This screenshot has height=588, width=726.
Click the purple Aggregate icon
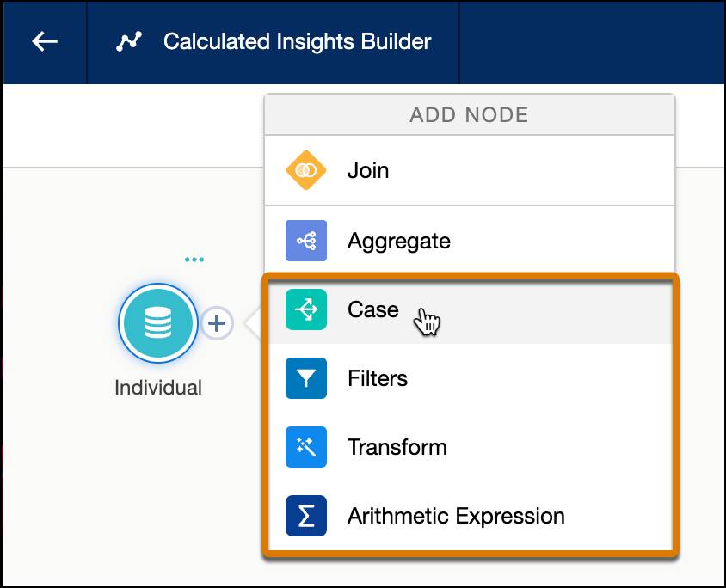pyautogui.click(x=306, y=241)
